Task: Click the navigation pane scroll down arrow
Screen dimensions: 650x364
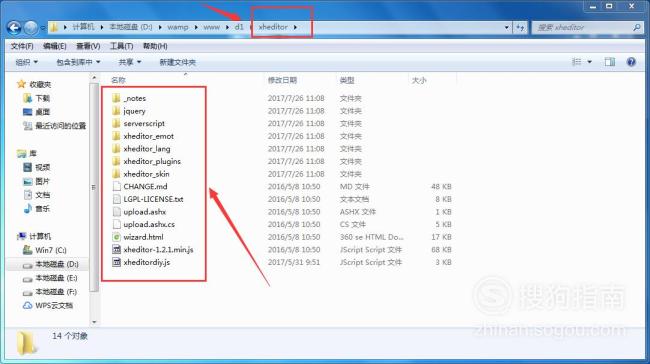Action: tap(94, 322)
